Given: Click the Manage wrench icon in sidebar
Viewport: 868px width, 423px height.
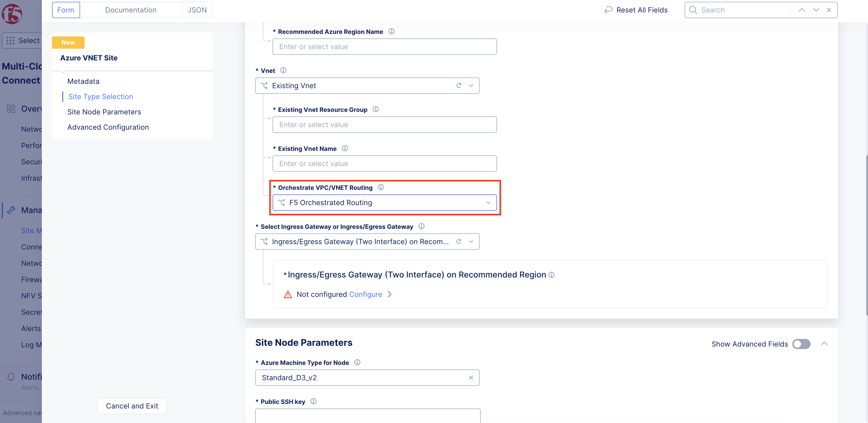Looking at the screenshot, I should pyautogui.click(x=11, y=210).
